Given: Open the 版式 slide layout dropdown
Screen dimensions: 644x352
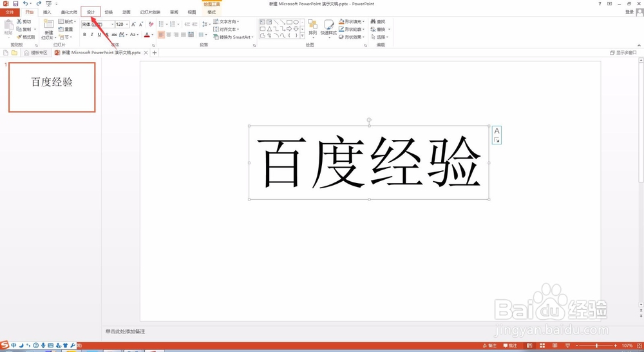Looking at the screenshot, I should (x=68, y=21).
